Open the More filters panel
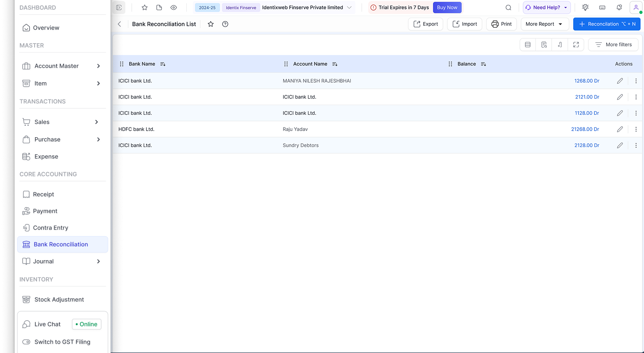 (x=613, y=45)
